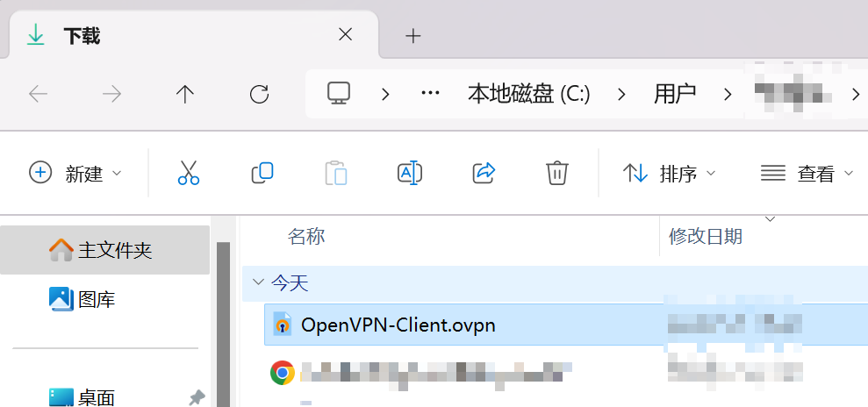Open the 排序 sort dropdown
This screenshot has height=407, width=868.
(670, 173)
